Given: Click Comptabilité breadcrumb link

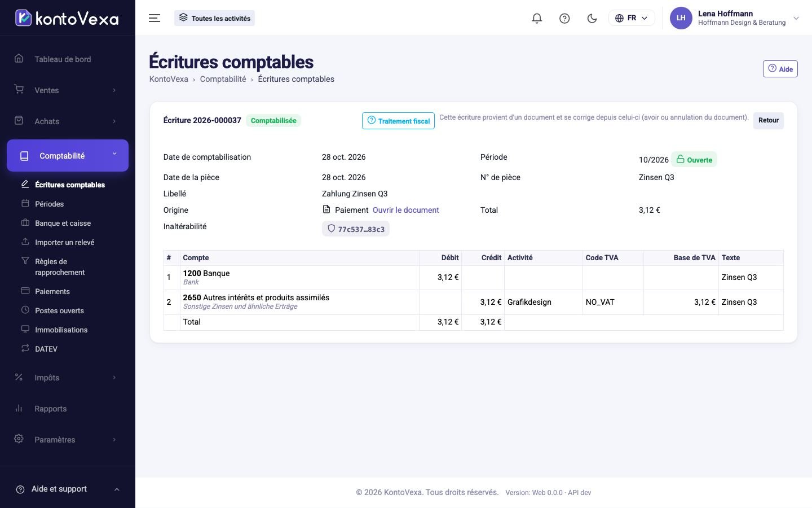Looking at the screenshot, I should [223, 79].
